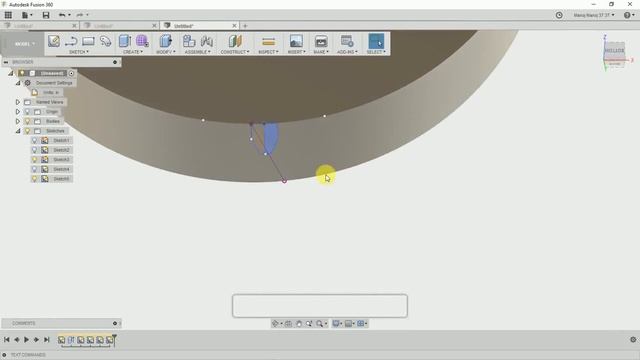This screenshot has height=360, width=640.
Task: Select the Spline sketch tool
Action: 105,41
